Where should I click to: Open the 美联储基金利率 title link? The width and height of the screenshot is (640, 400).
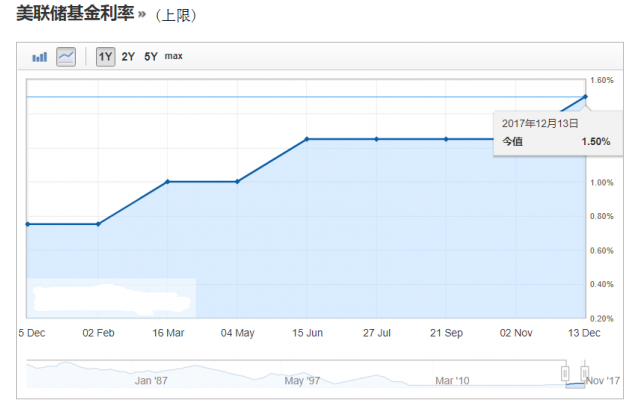80,16
